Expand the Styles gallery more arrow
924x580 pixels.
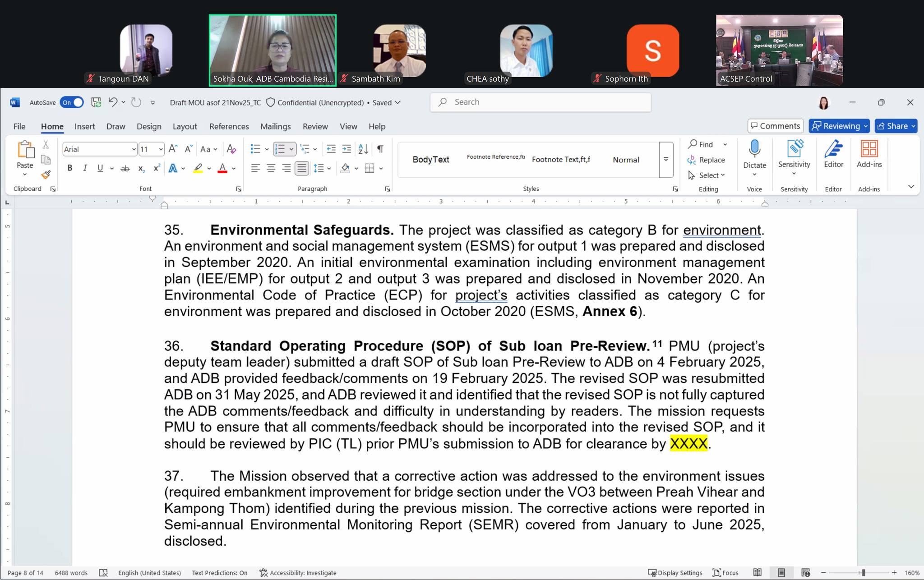pos(666,160)
